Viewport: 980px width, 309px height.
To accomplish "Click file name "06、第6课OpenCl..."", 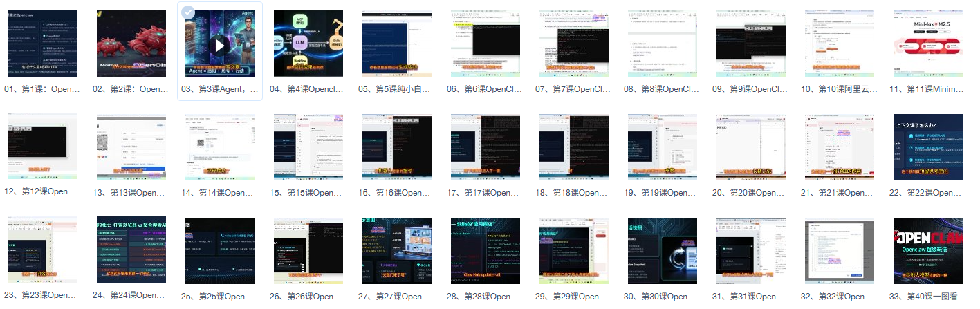I will pyautogui.click(x=486, y=89).
